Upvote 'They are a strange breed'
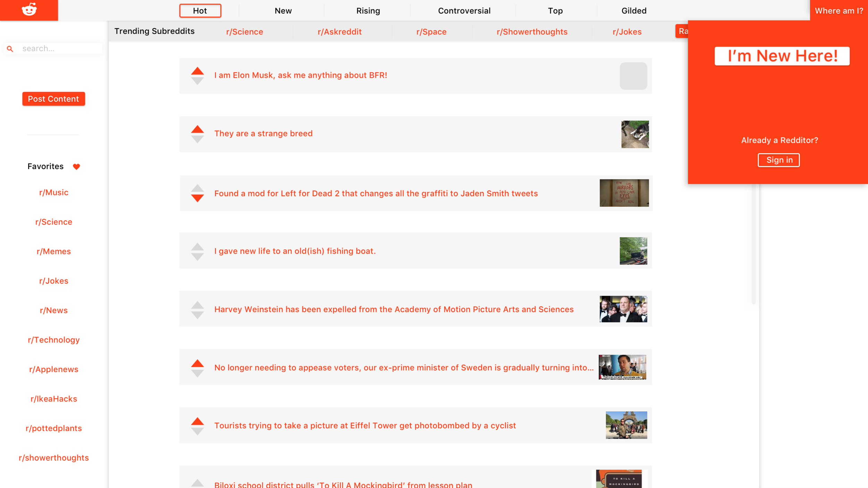 click(197, 129)
